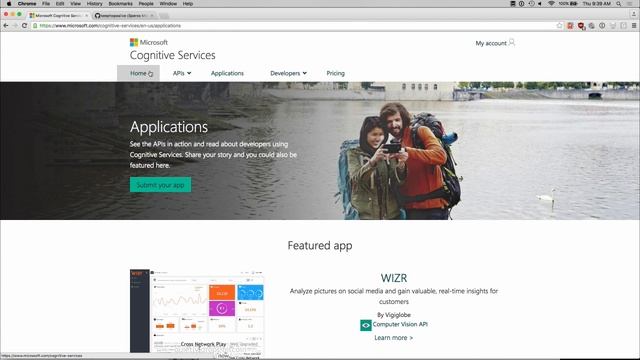Click the red shield extension icon
The height and width of the screenshot is (360, 640).
(581, 26)
